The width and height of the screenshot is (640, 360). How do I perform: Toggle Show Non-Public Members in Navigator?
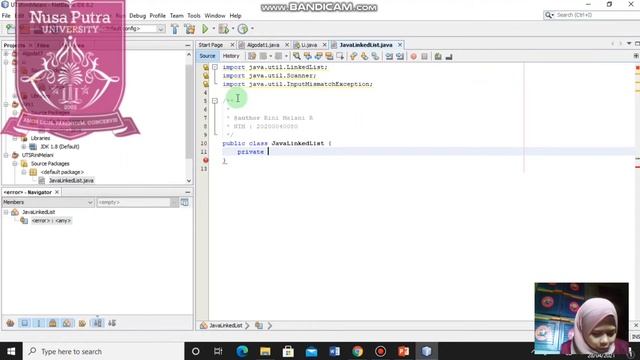(53, 323)
